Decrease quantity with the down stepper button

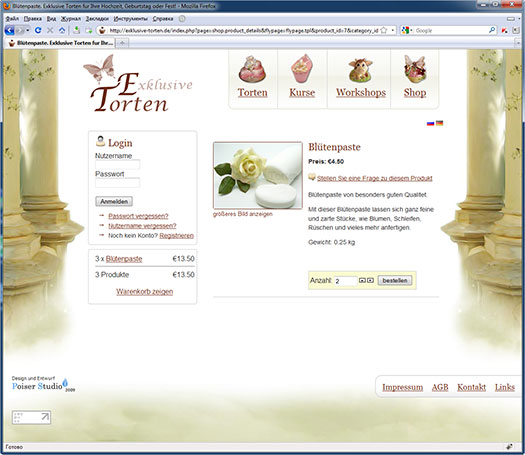[370, 281]
